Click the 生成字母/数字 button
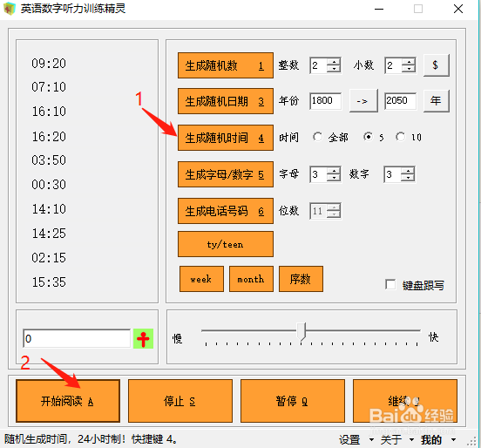 tap(226, 174)
